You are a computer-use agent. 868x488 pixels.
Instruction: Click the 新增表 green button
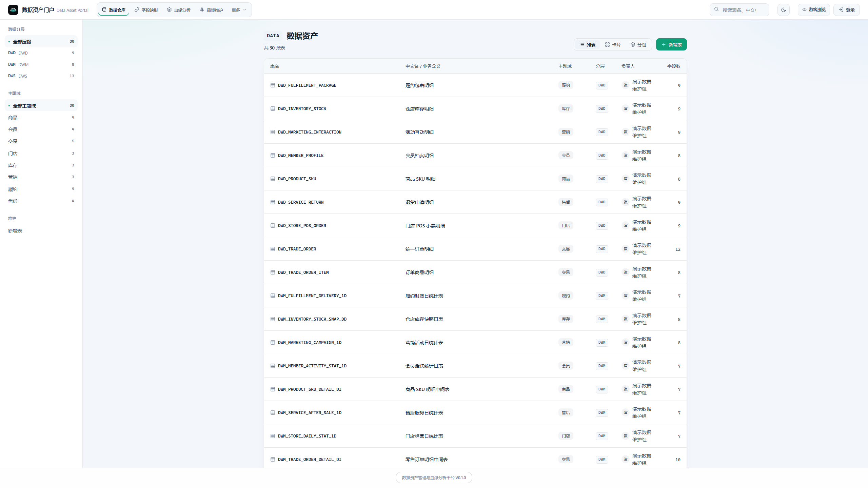coord(671,45)
